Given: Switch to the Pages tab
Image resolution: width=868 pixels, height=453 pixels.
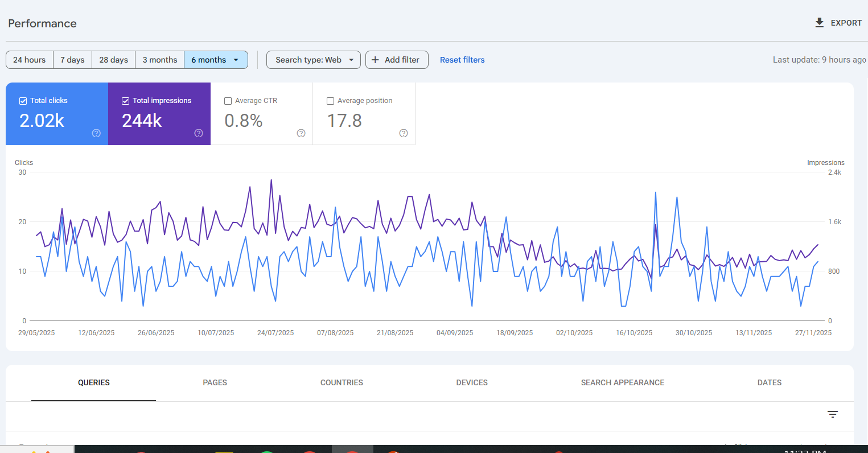Looking at the screenshot, I should [215, 382].
